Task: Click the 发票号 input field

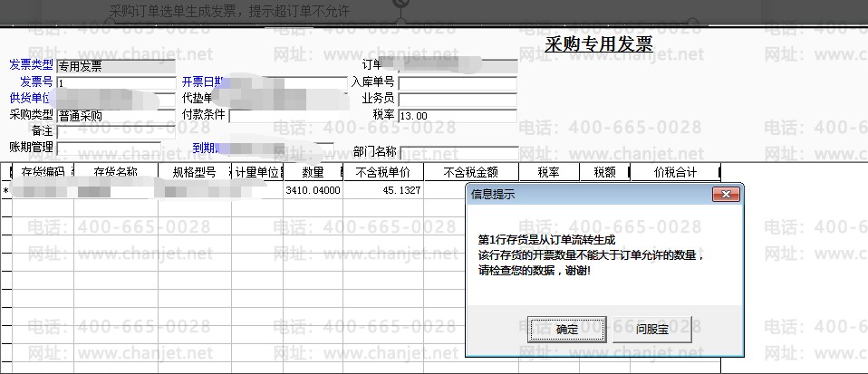Action: (116, 83)
